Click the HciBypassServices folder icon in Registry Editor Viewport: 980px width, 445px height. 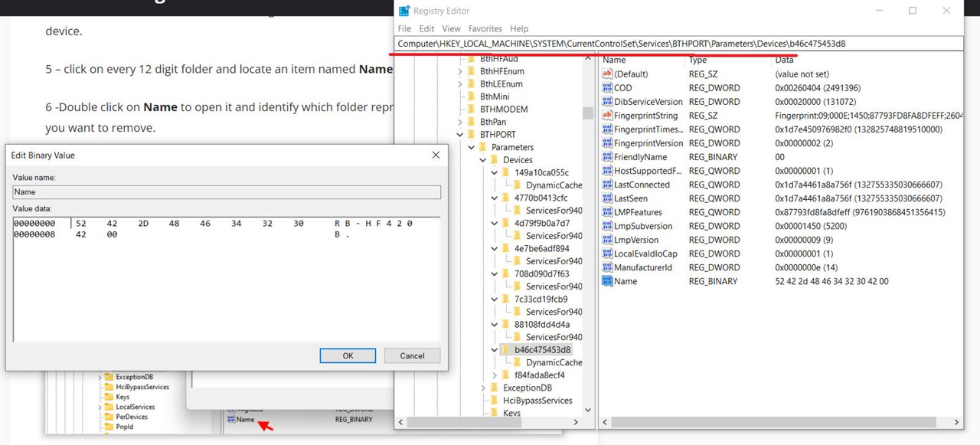tap(495, 400)
